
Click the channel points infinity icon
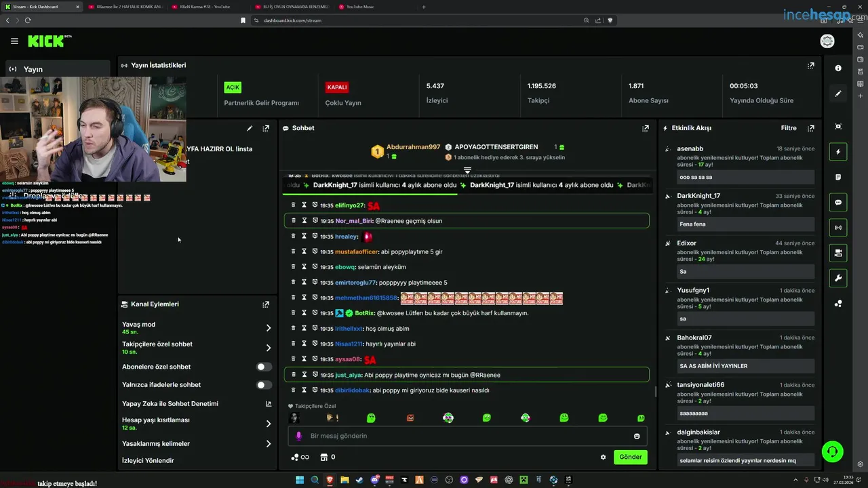click(300, 457)
